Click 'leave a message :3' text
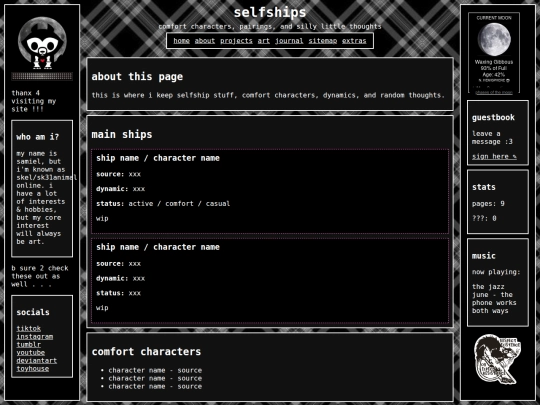The image size is (540, 405). pos(492,137)
